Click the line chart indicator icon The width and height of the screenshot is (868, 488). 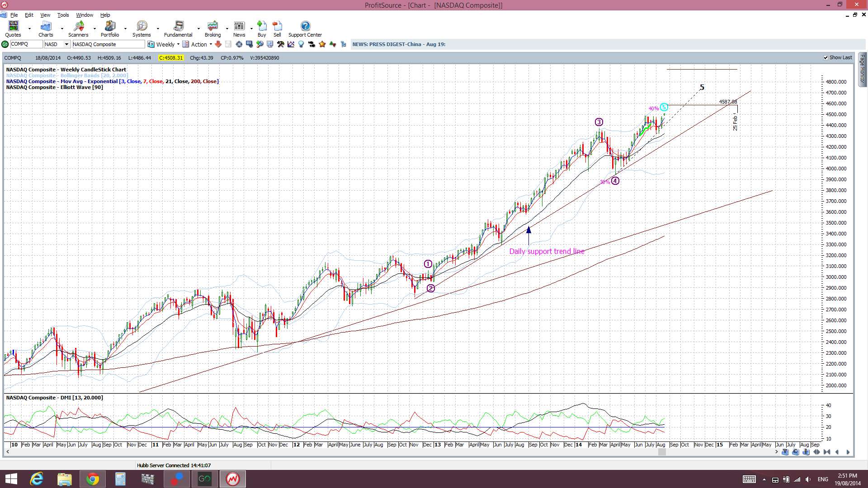tap(291, 44)
